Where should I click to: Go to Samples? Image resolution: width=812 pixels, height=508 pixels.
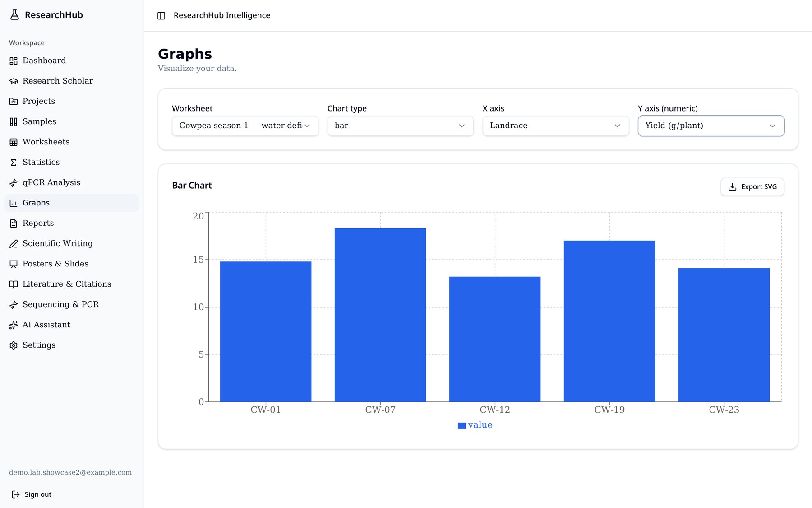click(72, 122)
